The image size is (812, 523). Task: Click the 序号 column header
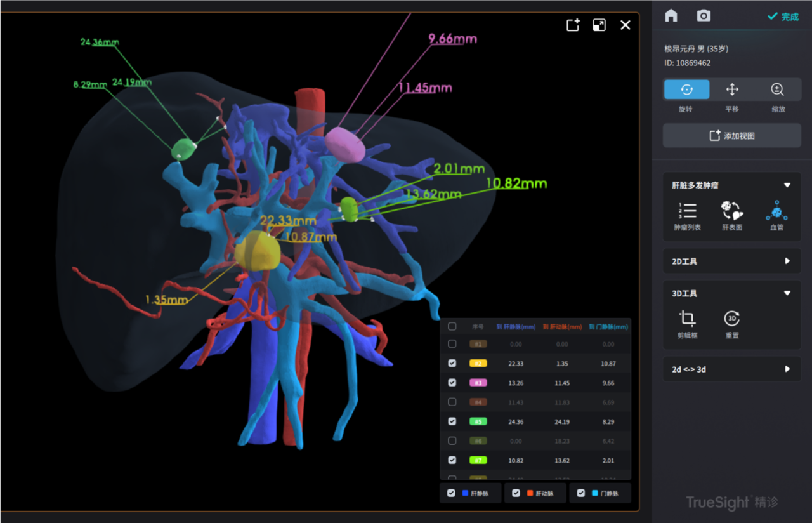478,327
